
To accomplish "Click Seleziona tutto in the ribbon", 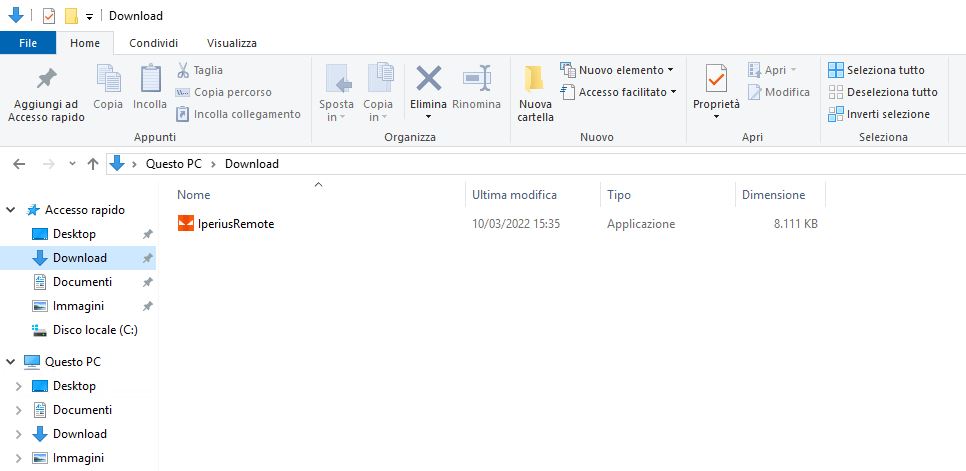I will tap(876, 70).
